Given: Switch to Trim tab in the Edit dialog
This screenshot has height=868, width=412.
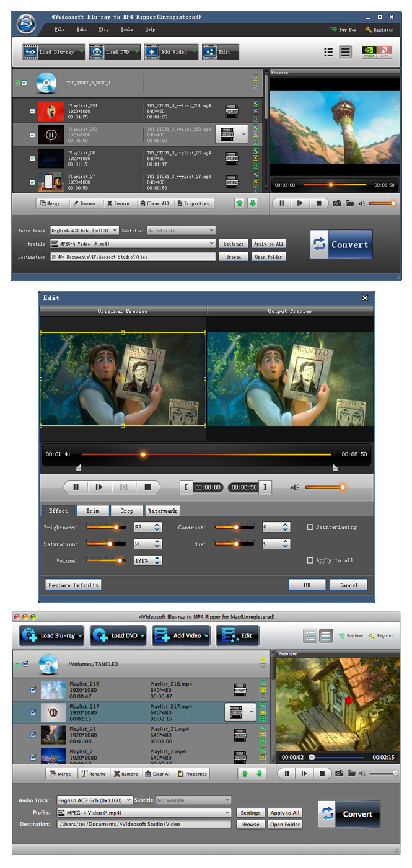Looking at the screenshot, I should [x=92, y=511].
